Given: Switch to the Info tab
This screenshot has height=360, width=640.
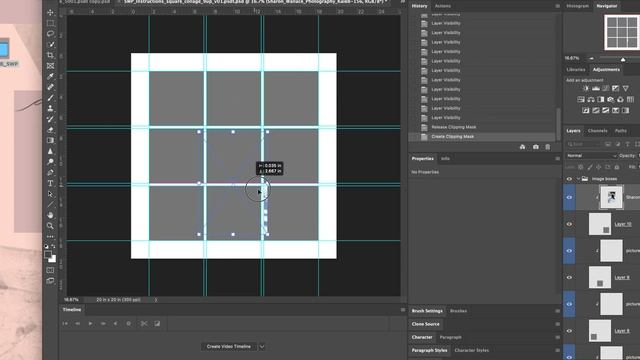Looking at the screenshot, I should (x=445, y=158).
